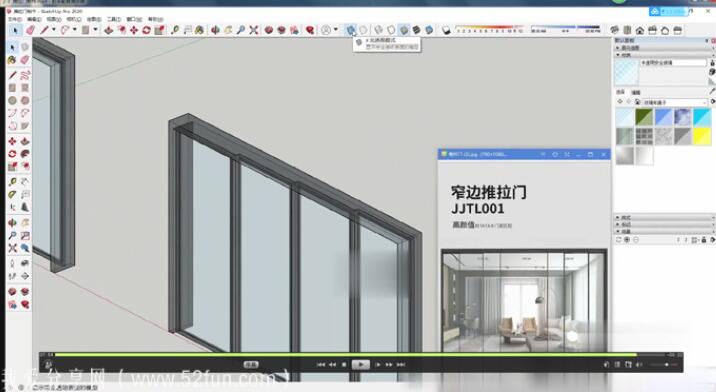Select the Tape Measure tool in top toolbar
This screenshot has height=392, width=716.
coord(175,30)
